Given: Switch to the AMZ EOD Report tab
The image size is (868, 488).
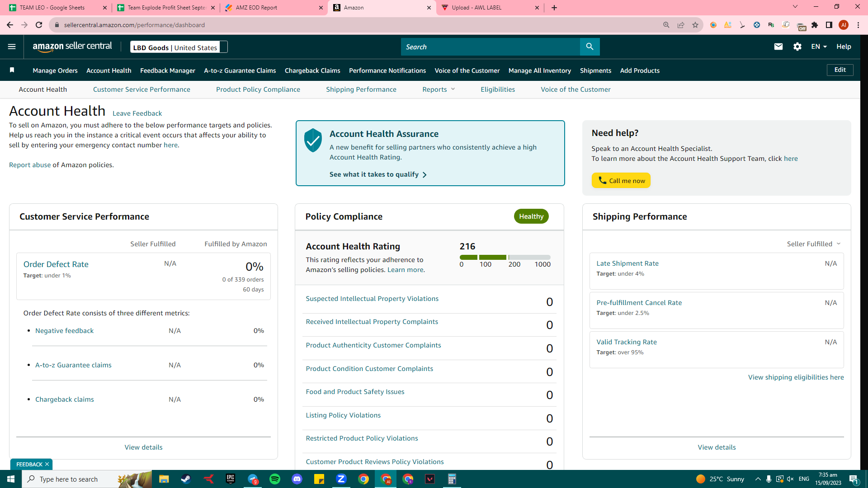Looking at the screenshot, I should [274, 8].
